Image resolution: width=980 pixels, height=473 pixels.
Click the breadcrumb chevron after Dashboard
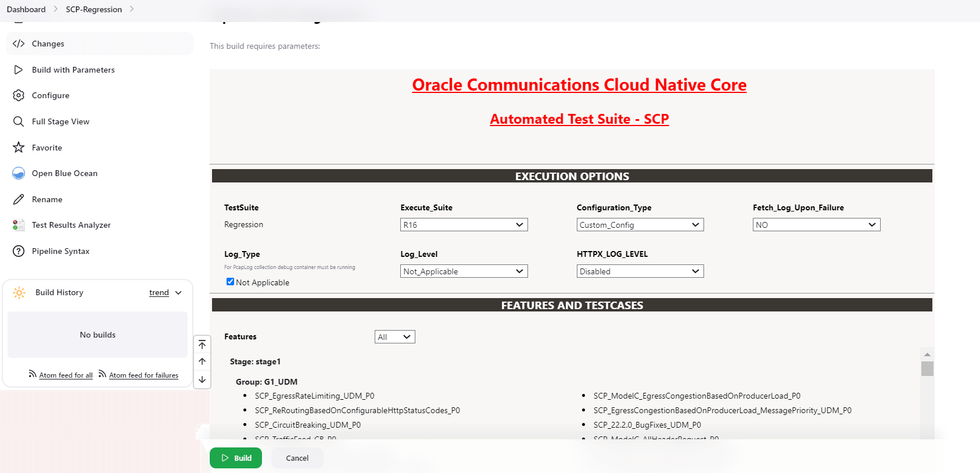pos(56,9)
